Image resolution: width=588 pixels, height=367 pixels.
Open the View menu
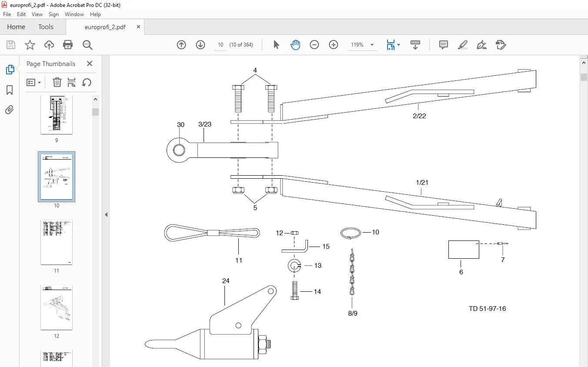click(37, 14)
